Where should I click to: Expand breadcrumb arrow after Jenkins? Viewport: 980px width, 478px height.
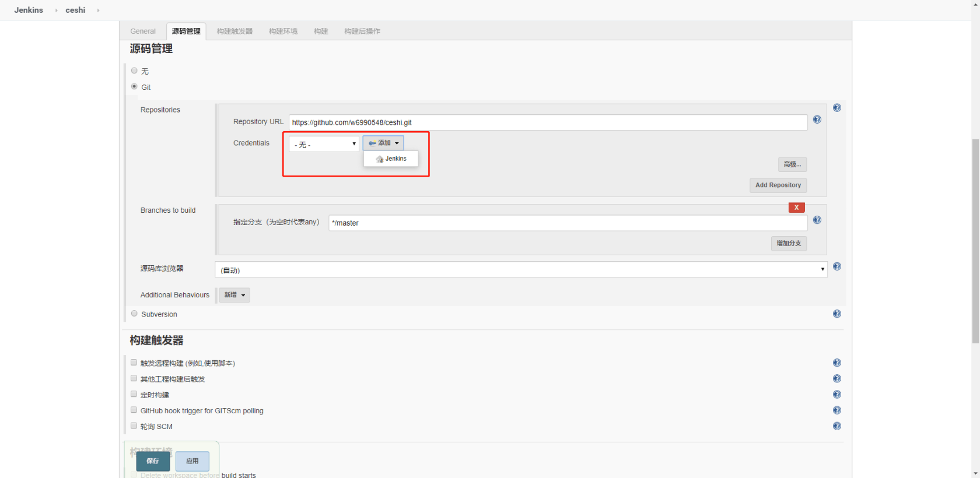[x=56, y=10]
